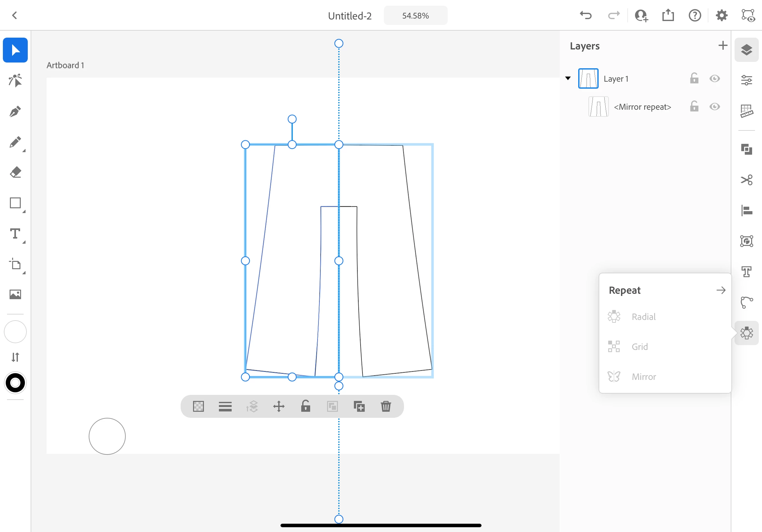Select the Pencil tool
762x532 pixels.
pyautogui.click(x=15, y=142)
